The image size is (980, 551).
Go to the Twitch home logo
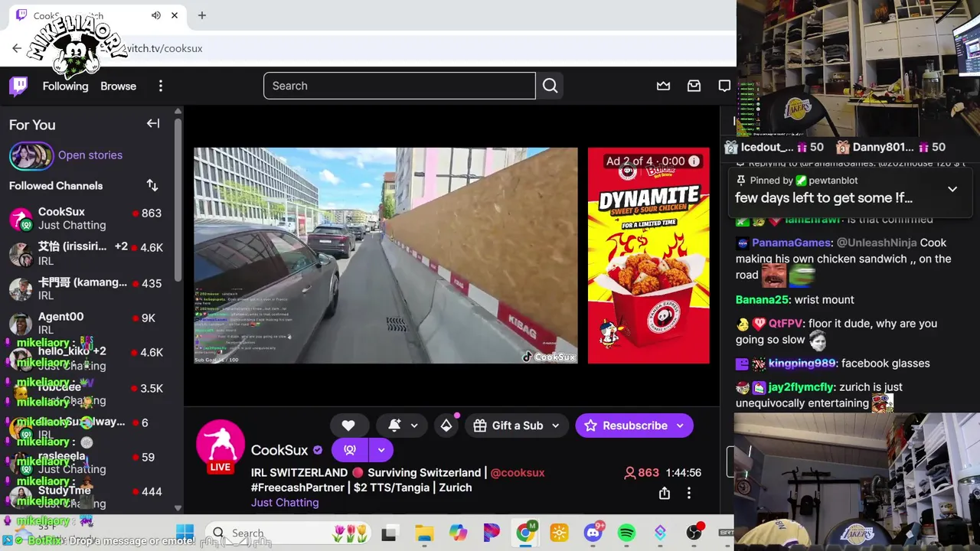coord(18,86)
